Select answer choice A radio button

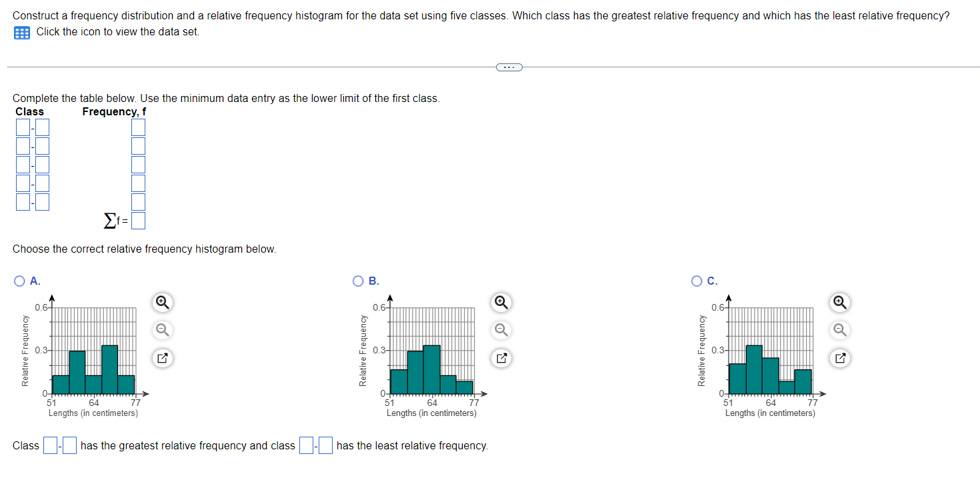click(19, 281)
